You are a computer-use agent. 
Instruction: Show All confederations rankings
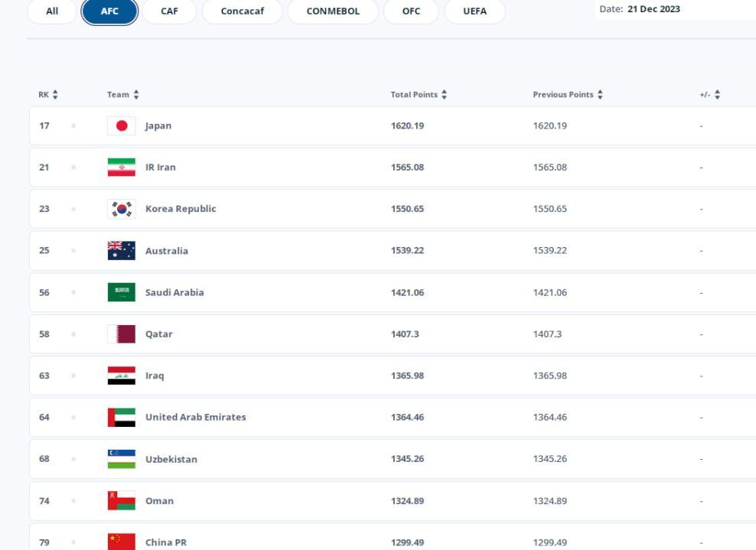[x=52, y=11]
